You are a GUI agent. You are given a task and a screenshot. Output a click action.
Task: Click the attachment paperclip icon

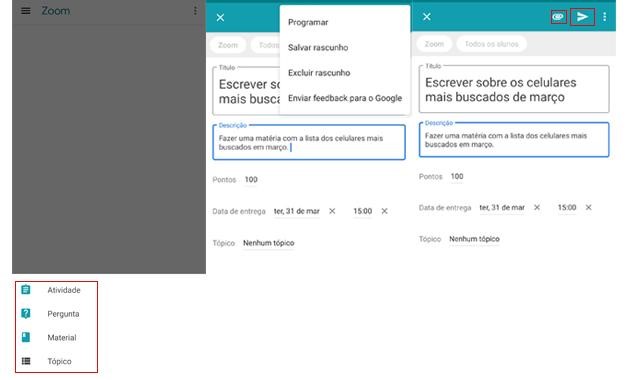558,17
